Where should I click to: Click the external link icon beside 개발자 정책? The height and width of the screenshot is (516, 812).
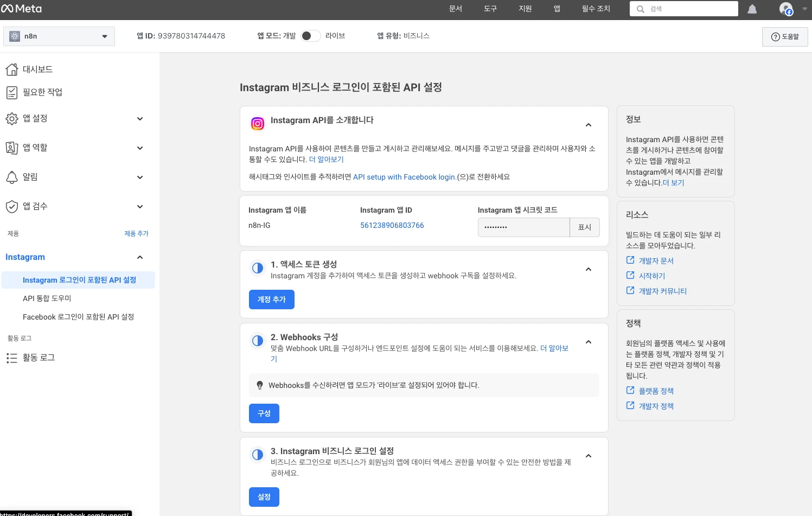pos(630,405)
